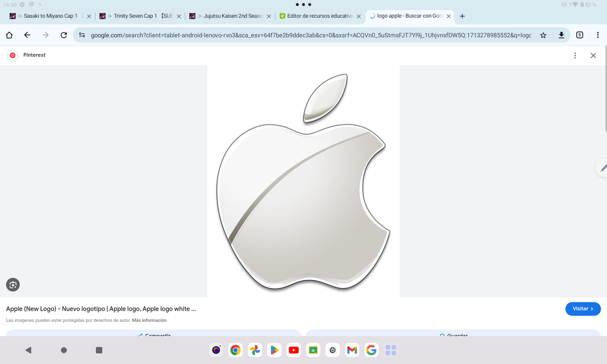Open more options for the image preview
The image size is (607, 364).
click(x=575, y=55)
